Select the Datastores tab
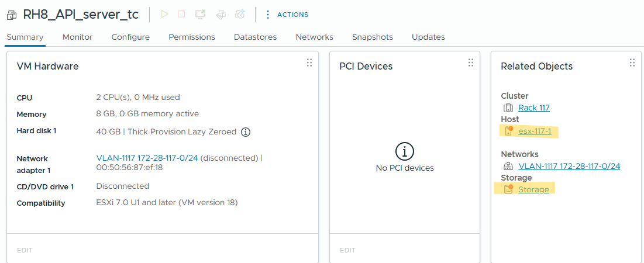This screenshot has width=644, height=263. 255,37
